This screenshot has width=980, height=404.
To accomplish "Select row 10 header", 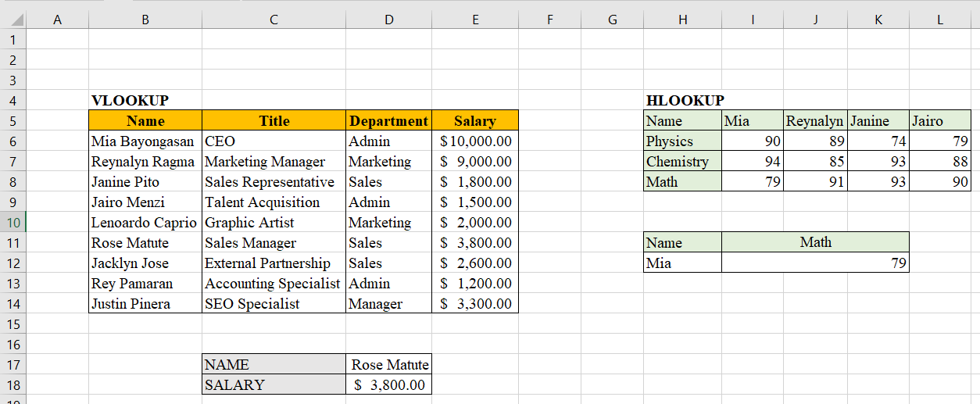I will (x=13, y=223).
